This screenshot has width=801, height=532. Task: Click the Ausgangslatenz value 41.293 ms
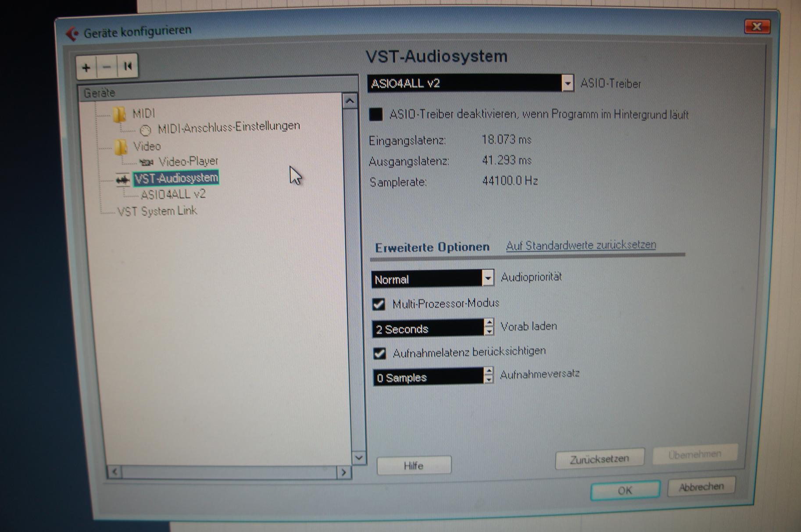point(507,160)
